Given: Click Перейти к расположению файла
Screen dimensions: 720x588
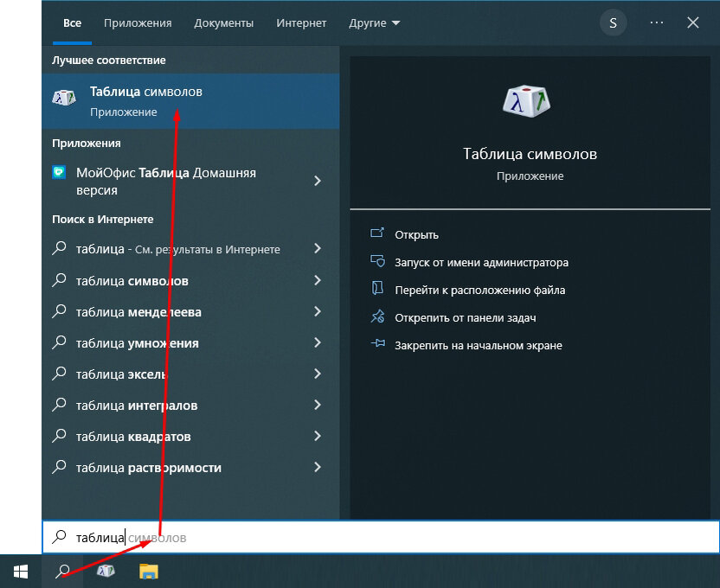Looking at the screenshot, I should coord(479,291).
